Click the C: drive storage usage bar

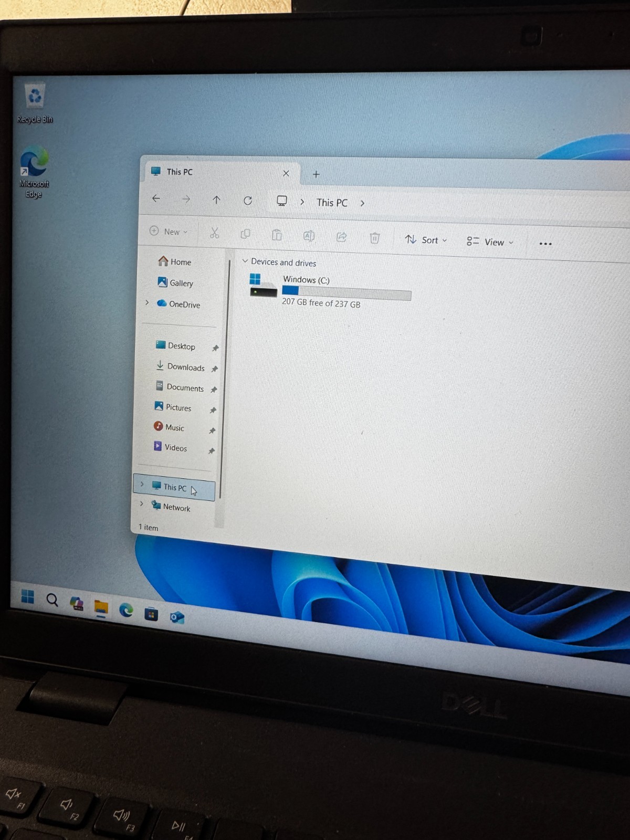[346, 292]
